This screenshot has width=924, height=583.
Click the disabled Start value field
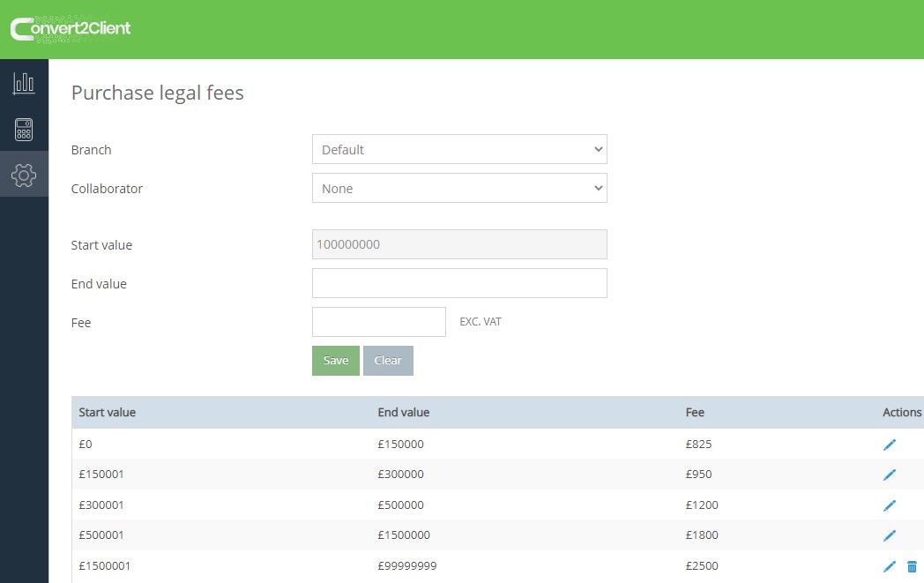(458, 243)
